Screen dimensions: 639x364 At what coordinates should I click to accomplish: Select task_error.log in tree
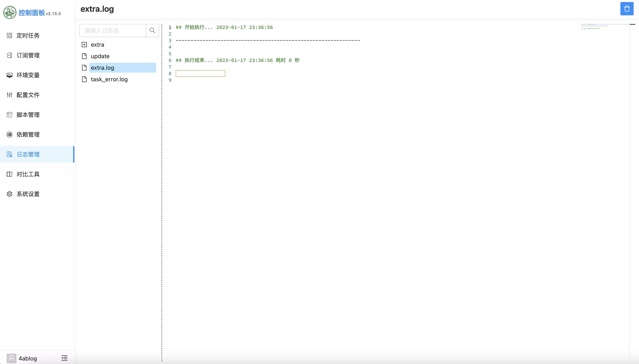tap(109, 79)
